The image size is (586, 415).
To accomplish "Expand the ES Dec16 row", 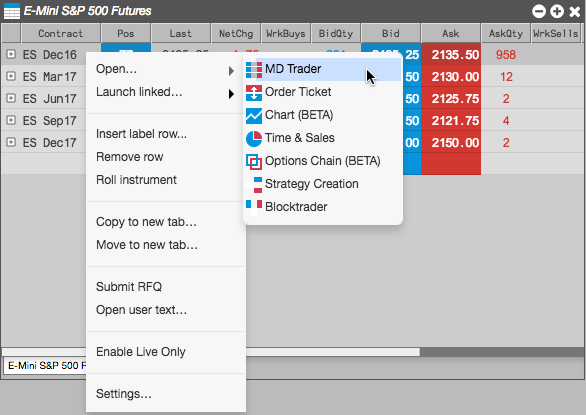I will click(11, 54).
